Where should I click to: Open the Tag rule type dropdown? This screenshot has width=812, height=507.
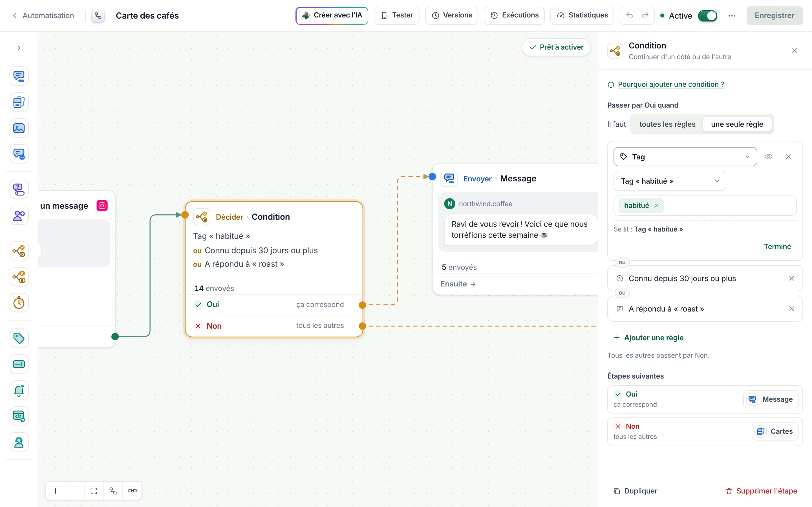click(685, 157)
